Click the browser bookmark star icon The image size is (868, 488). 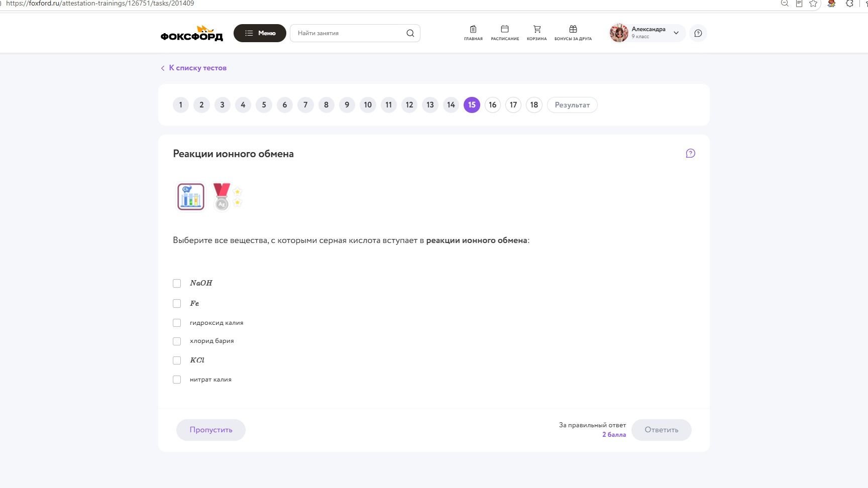coord(813,4)
